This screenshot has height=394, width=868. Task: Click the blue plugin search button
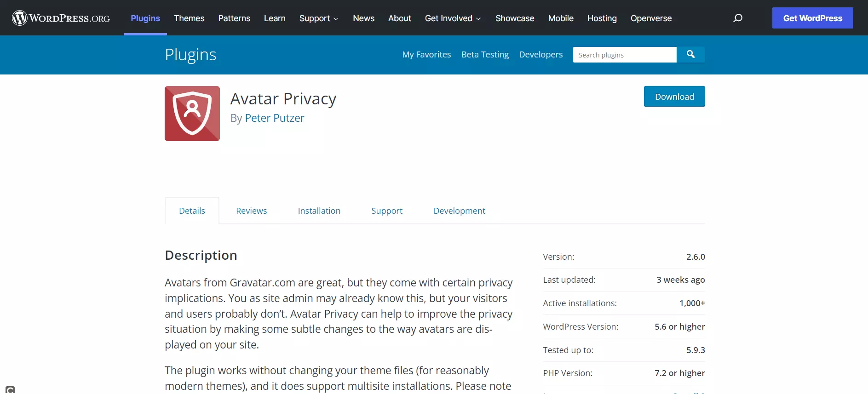tap(690, 54)
